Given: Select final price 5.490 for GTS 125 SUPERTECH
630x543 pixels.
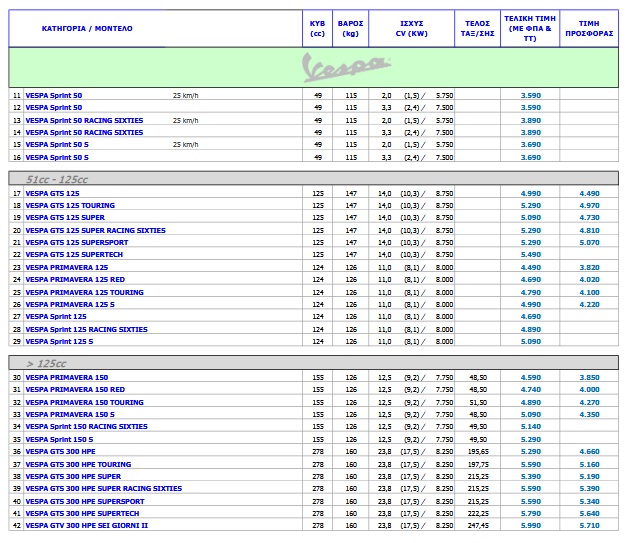Looking at the screenshot, I should click(531, 255).
